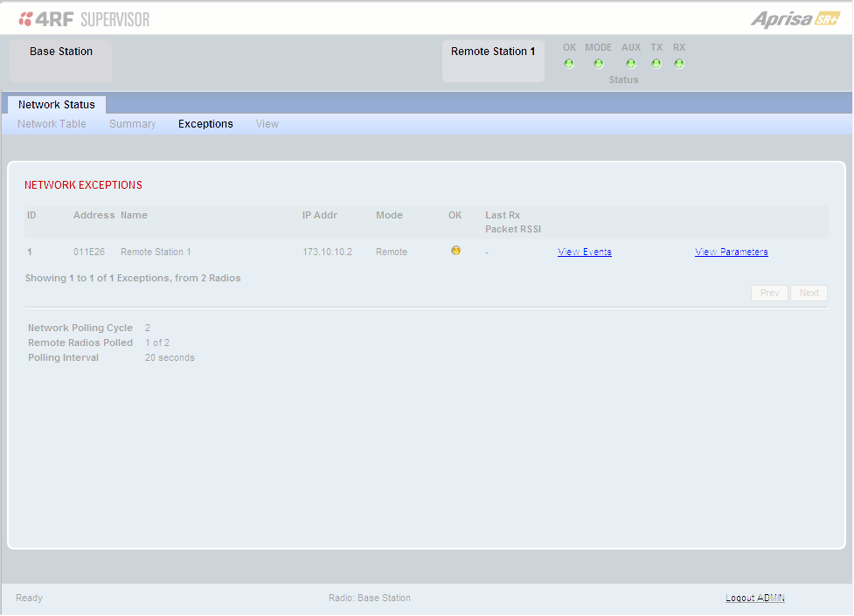
Task: Click the Next pagination button
Action: pyautogui.click(x=809, y=293)
